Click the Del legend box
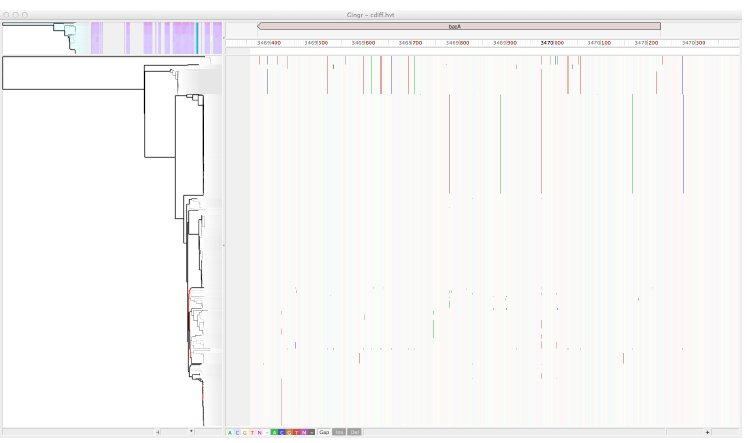 [354, 432]
